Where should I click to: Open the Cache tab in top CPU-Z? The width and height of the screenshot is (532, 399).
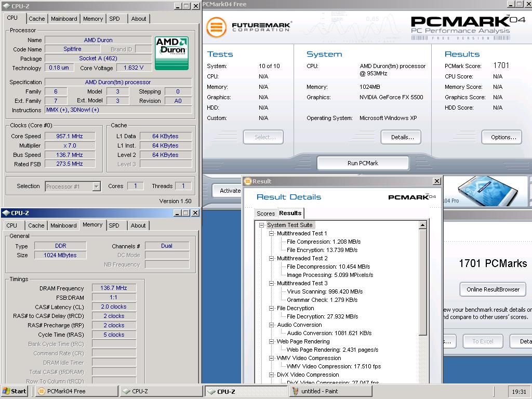point(37,19)
